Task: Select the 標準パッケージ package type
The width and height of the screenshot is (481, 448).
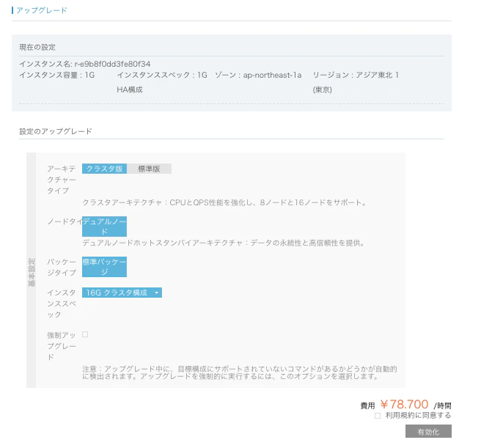Action: pos(104,267)
